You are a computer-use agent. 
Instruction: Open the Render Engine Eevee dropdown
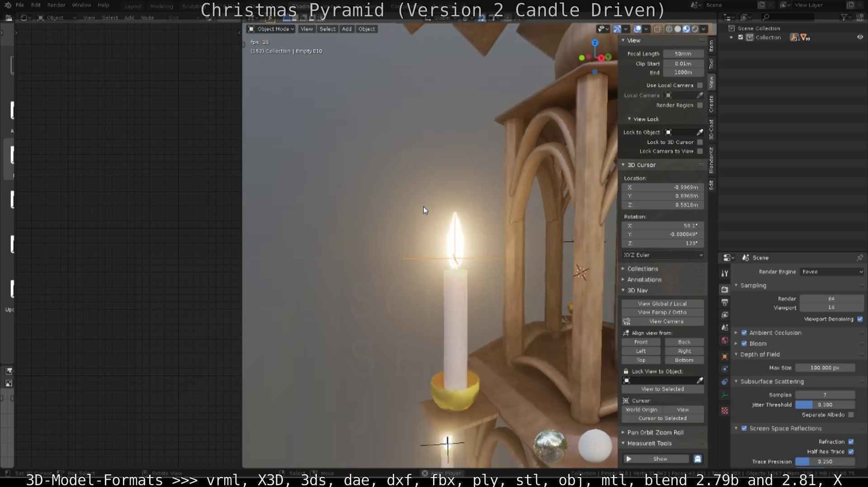point(832,272)
